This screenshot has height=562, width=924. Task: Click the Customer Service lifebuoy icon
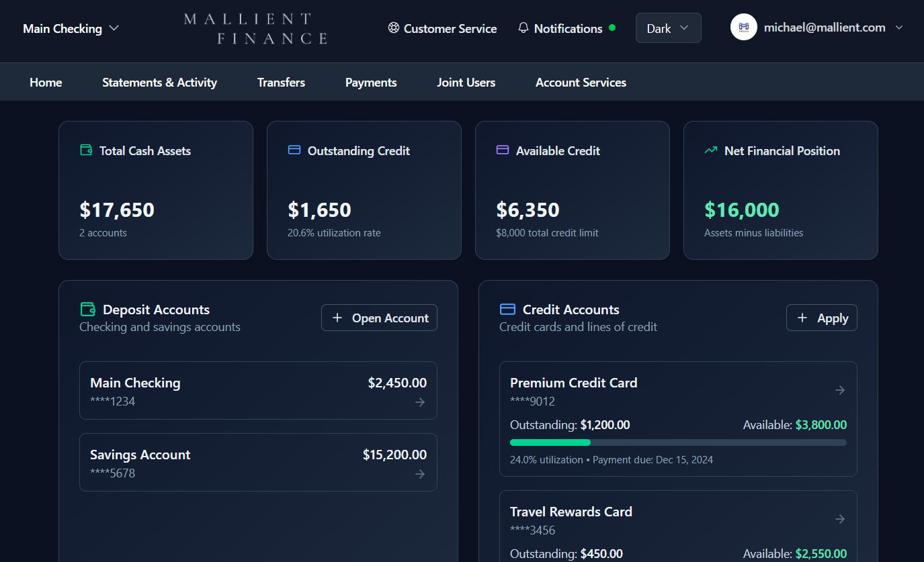(394, 28)
